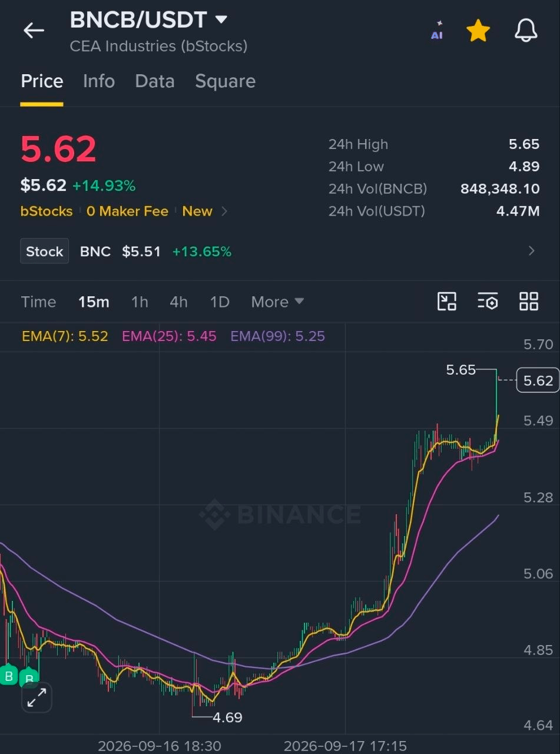Screen dimensions: 560x754
Task: Open the More intervals dropdown
Action: click(277, 302)
